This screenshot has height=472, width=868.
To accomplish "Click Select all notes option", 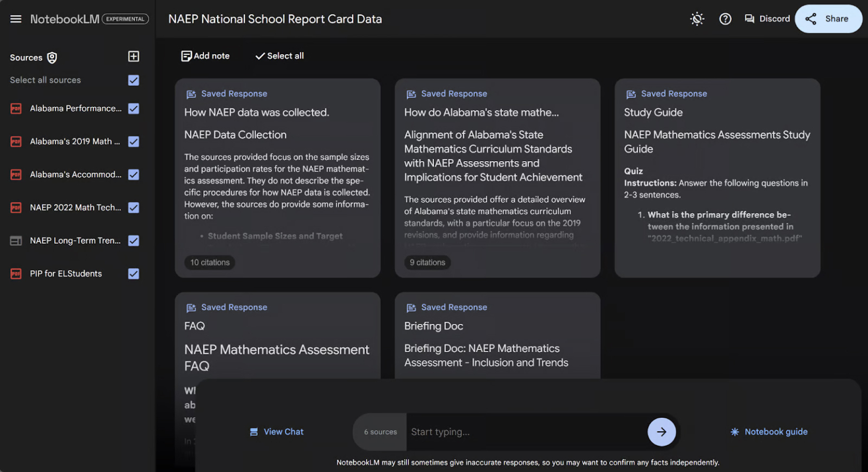I will (279, 56).
